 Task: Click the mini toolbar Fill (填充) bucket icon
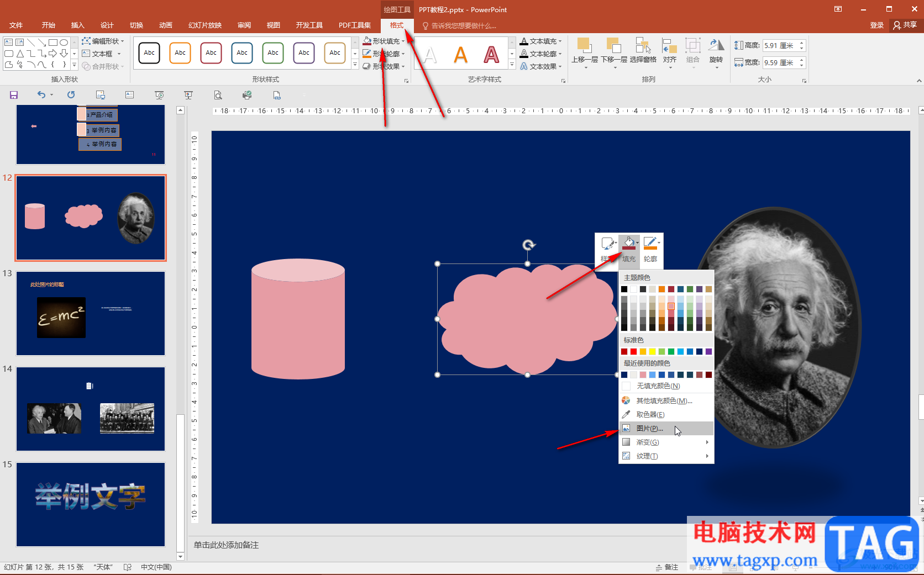tap(629, 244)
